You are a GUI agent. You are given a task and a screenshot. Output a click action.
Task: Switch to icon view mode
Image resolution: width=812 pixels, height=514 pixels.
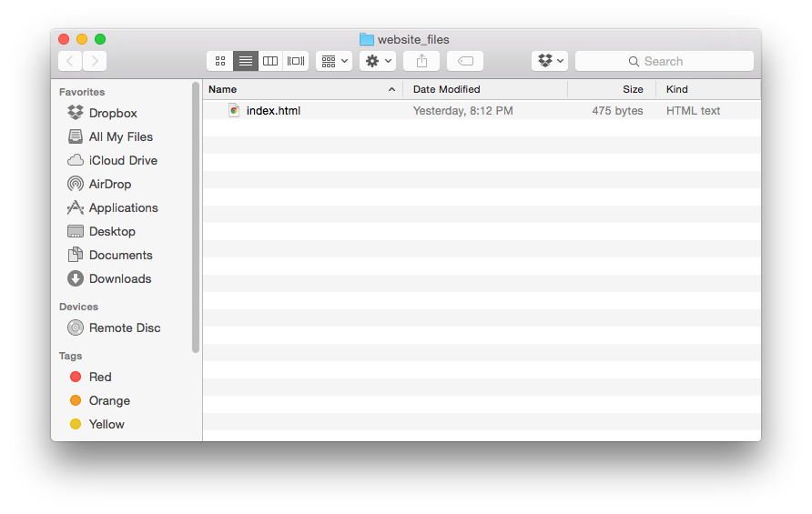click(x=220, y=61)
